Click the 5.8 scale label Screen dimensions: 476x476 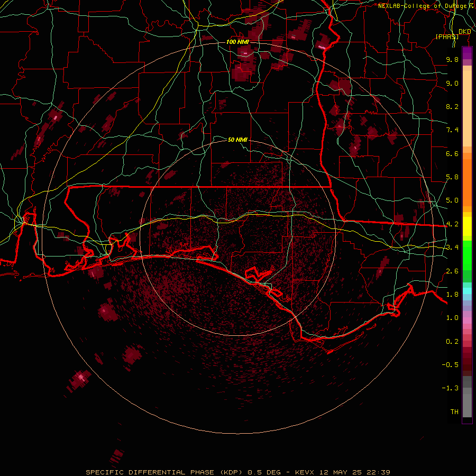tap(452, 177)
